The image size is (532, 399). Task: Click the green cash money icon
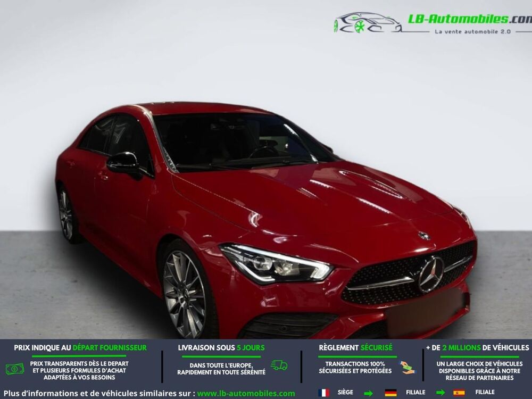(x=15, y=369)
